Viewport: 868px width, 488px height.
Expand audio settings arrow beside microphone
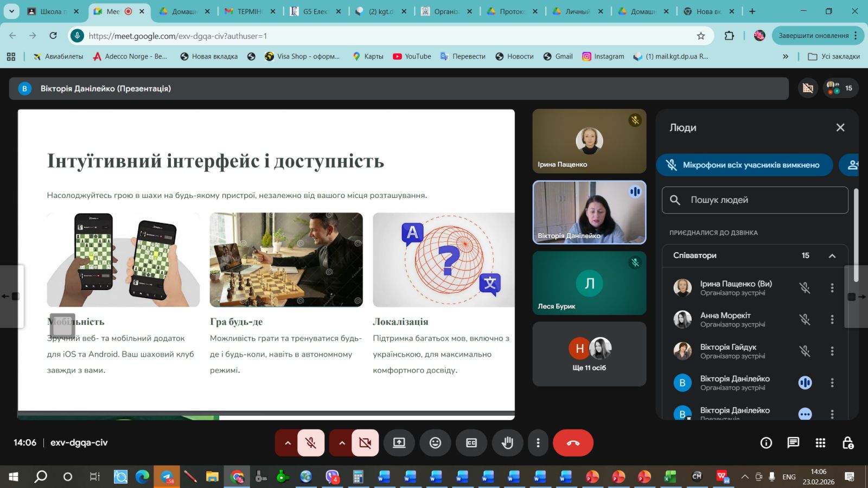point(288,443)
